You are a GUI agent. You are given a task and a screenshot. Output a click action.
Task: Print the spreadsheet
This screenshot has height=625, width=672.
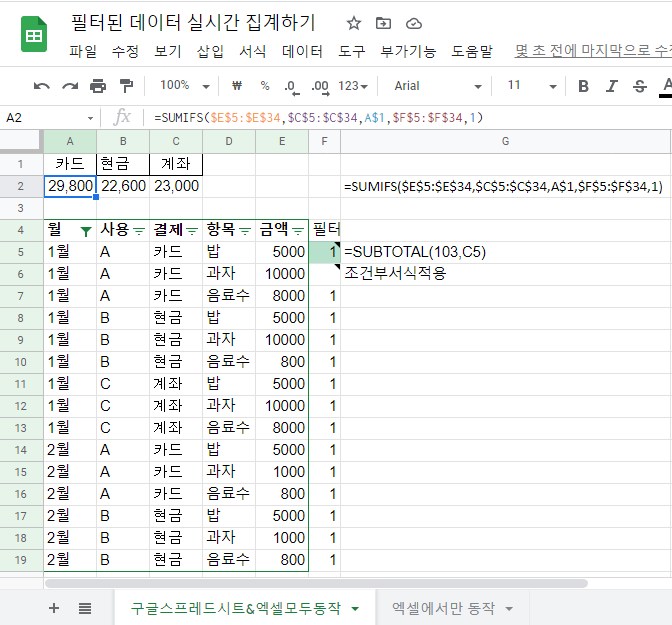click(98, 86)
